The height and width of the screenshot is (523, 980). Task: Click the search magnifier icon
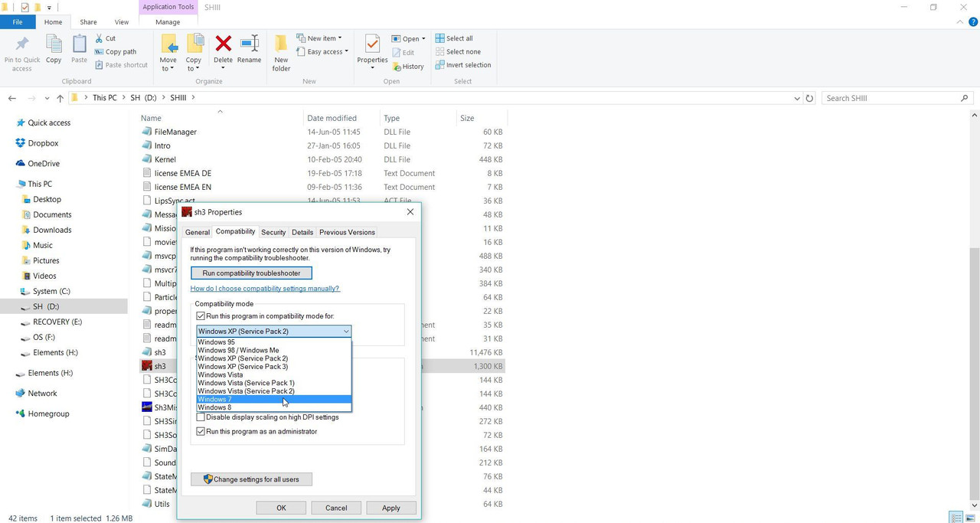pyautogui.click(x=964, y=98)
